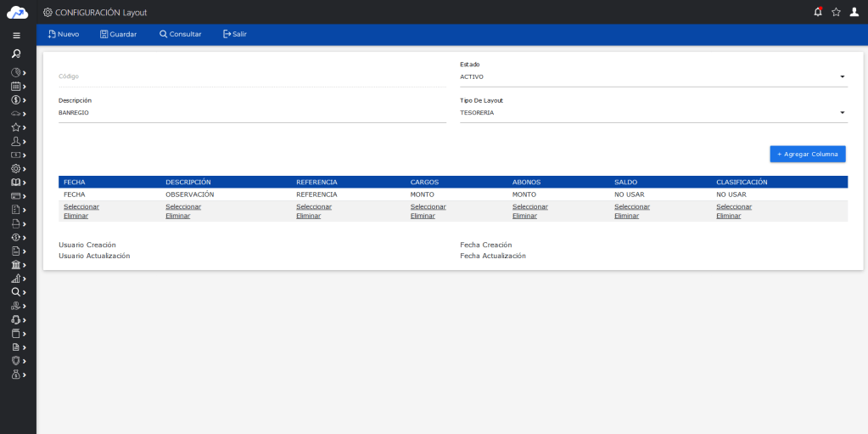
Task: Open the bank building sidebar icon
Action: (15, 265)
